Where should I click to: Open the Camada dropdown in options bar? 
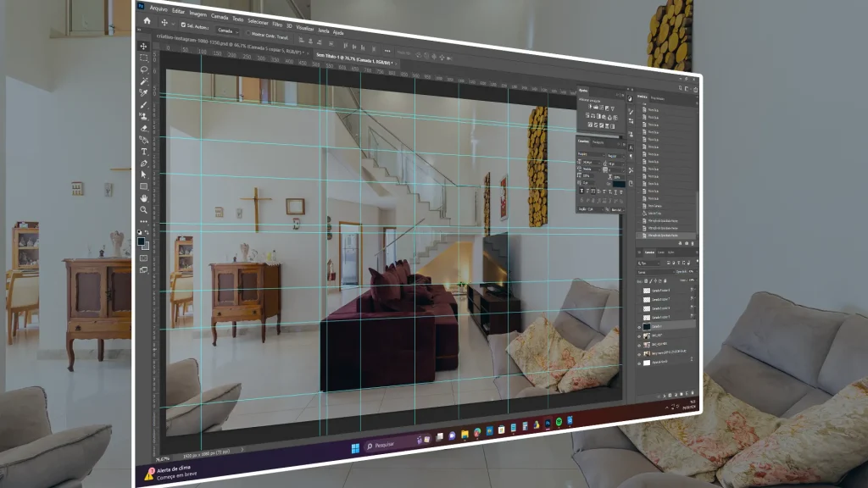coord(227,30)
